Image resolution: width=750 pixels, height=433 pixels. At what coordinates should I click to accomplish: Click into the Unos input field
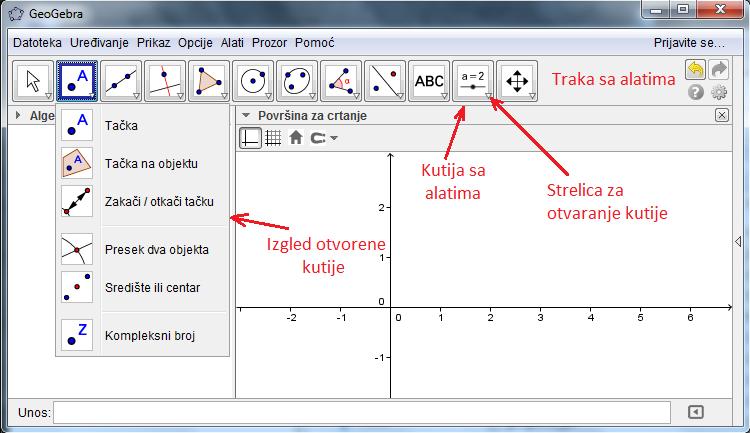point(362,412)
